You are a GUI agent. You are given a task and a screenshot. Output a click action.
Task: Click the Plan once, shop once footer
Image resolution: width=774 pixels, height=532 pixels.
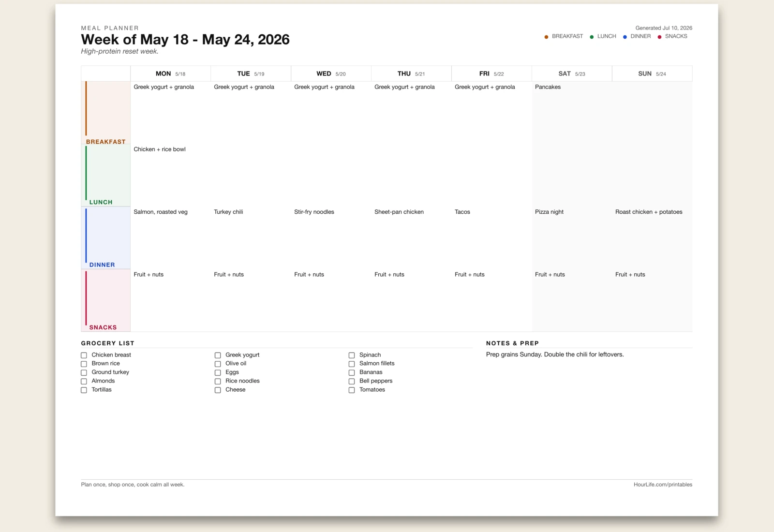coord(133,485)
